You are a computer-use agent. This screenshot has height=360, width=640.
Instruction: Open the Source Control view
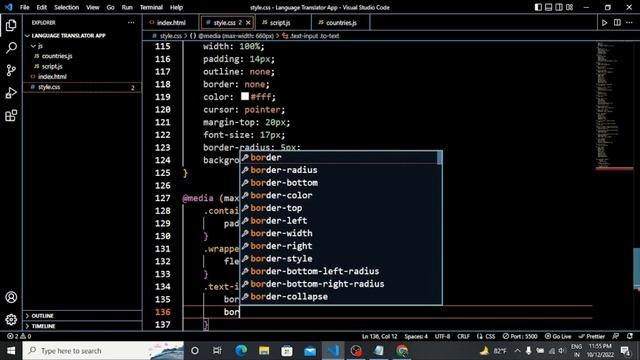pos(11,70)
